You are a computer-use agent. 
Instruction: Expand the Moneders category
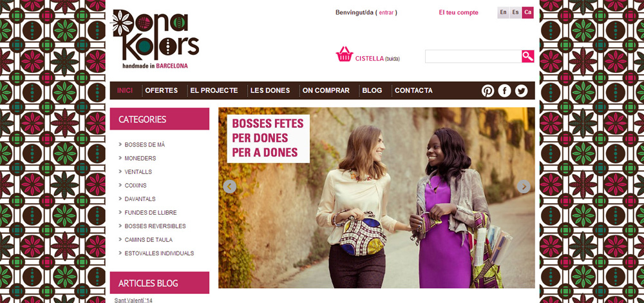[140, 159]
